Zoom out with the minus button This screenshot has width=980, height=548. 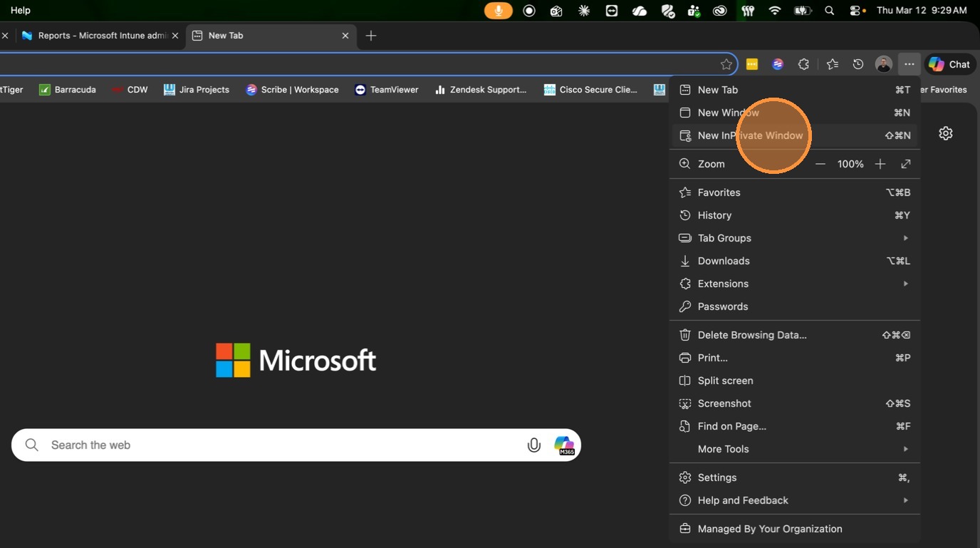click(x=820, y=164)
